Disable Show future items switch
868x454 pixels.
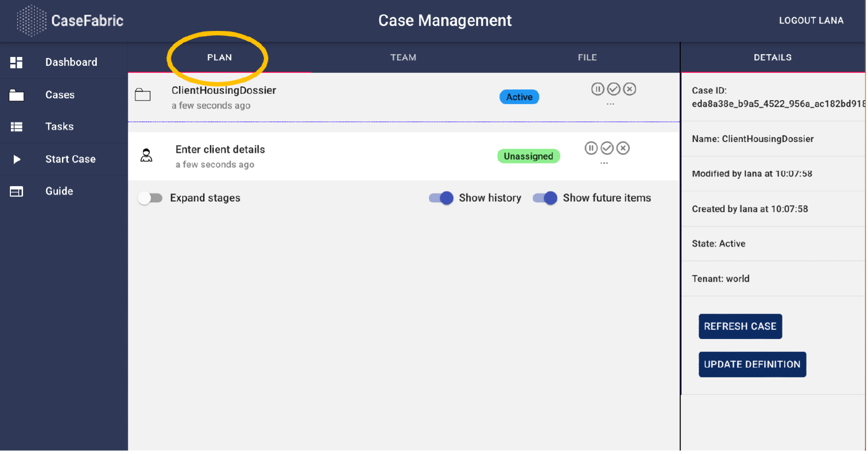pos(545,198)
